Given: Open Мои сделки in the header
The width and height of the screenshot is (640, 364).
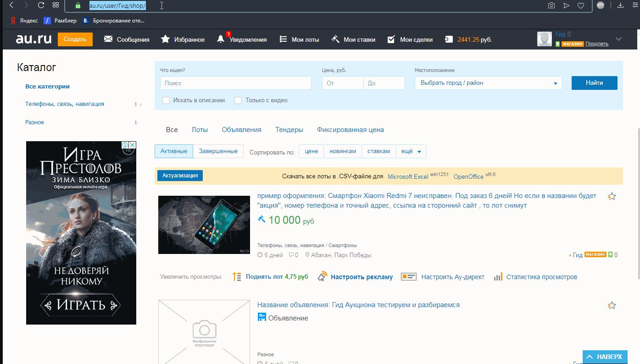Looking at the screenshot, I should click(410, 39).
